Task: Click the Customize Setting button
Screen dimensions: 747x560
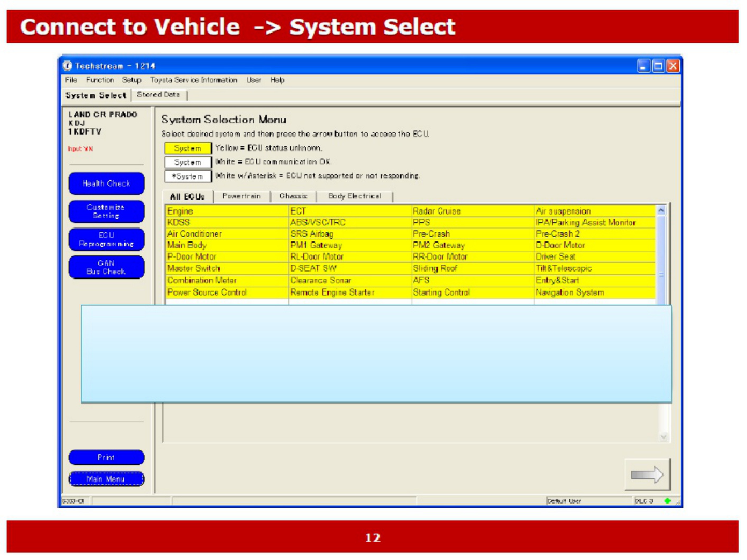Action: pyautogui.click(x=106, y=211)
